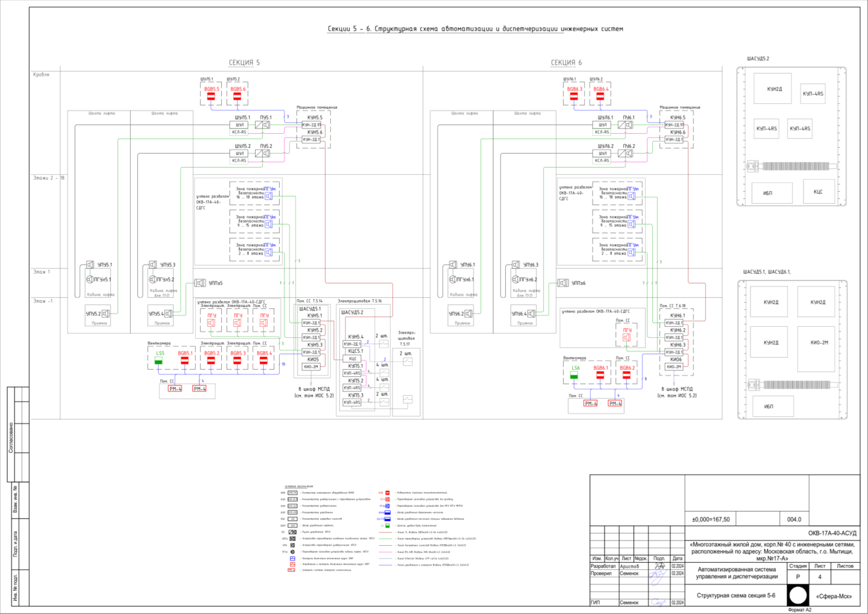Select the ОКВ-17А-40-АСУД code in the title block
Image resolution: width=868 pixels, height=614 pixels.
[x=832, y=533]
